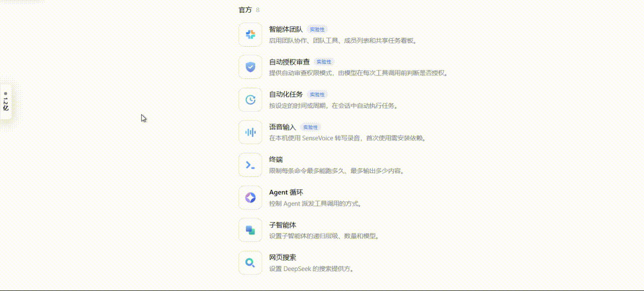Click description mentioning SenseVoice 转写录音
644x291 pixels.
(x=348, y=138)
